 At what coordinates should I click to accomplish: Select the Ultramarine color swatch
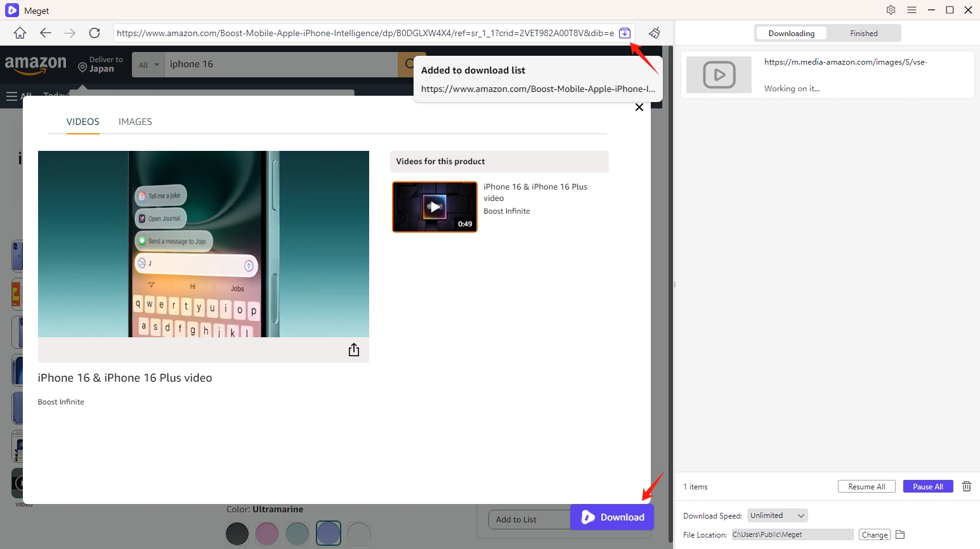pos(329,534)
